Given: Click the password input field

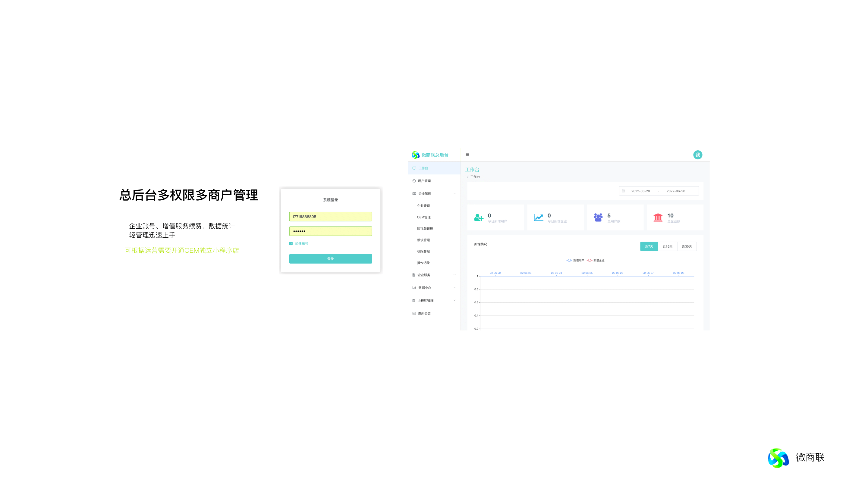Looking at the screenshot, I should 331,231.
